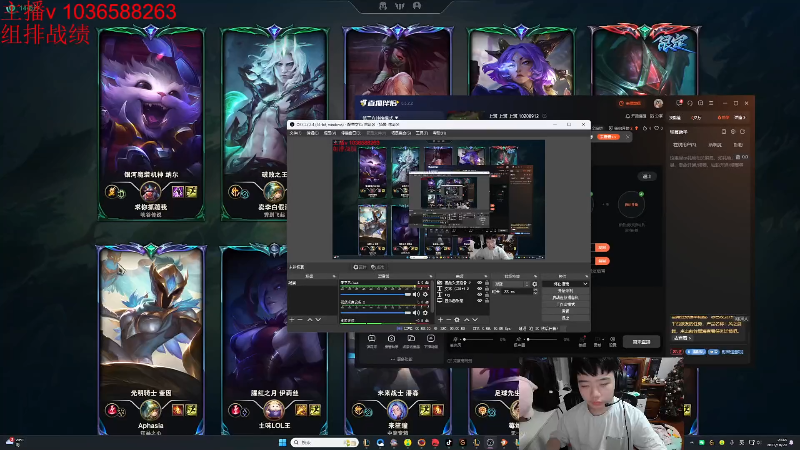Move source up in OBS sources panel
This screenshot has width=800, height=450.
pos(467,320)
